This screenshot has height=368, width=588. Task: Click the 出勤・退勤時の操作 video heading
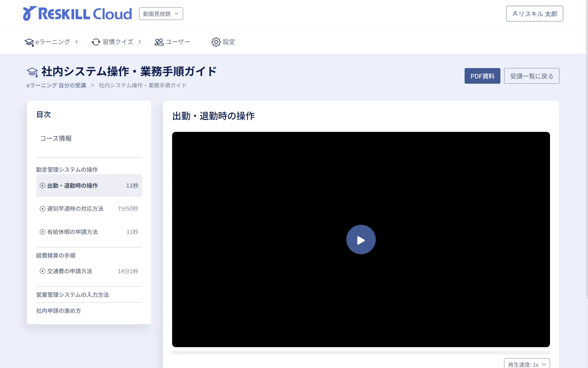[213, 116]
